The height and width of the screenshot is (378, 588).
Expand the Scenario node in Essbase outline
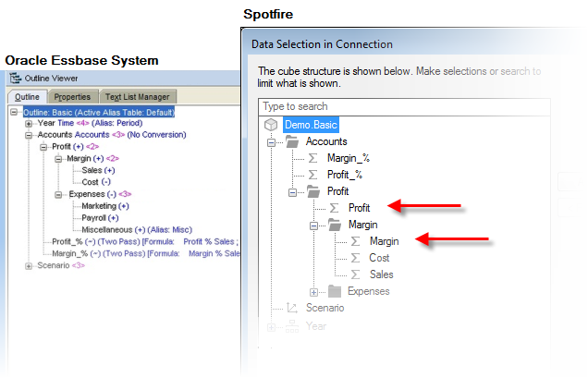click(29, 266)
